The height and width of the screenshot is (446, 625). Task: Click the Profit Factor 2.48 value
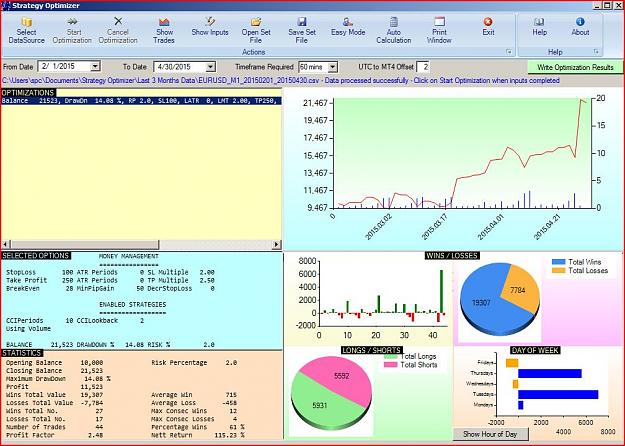pyautogui.click(x=96, y=435)
